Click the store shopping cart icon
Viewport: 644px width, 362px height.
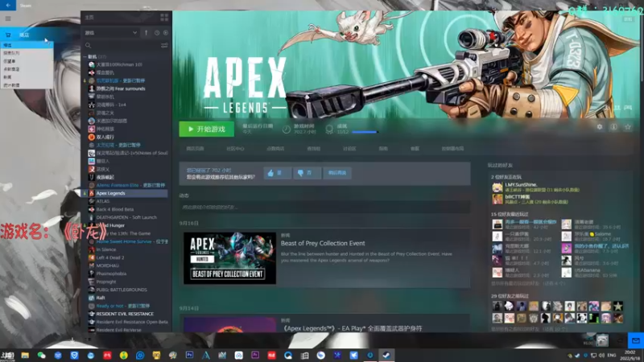point(8,35)
